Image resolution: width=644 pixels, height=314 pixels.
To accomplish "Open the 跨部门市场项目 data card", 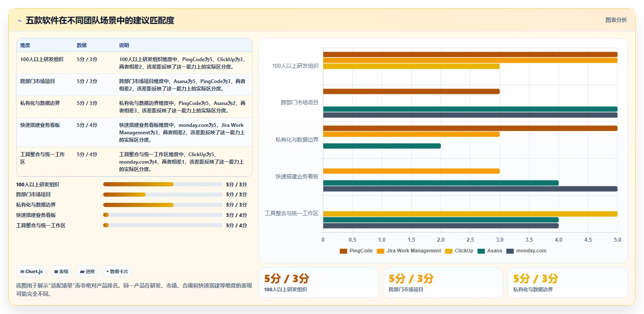I will click(x=443, y=283).
